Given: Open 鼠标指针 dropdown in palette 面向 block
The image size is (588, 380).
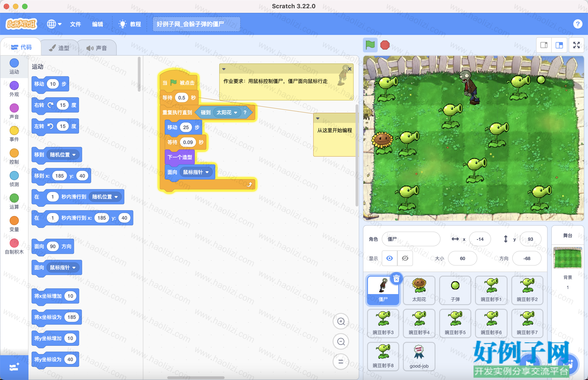Looking at the screenshot, I should click(63, 267).
